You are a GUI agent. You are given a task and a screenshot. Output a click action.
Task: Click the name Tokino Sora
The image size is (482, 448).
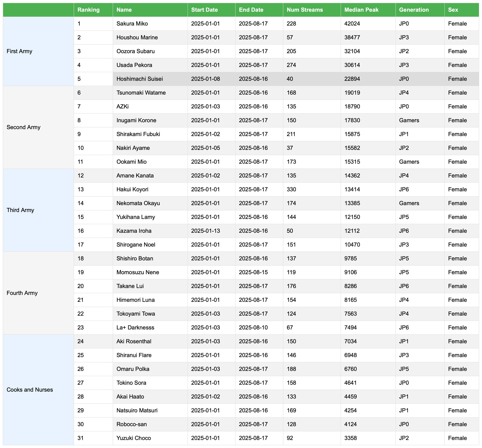click(131, 383)
